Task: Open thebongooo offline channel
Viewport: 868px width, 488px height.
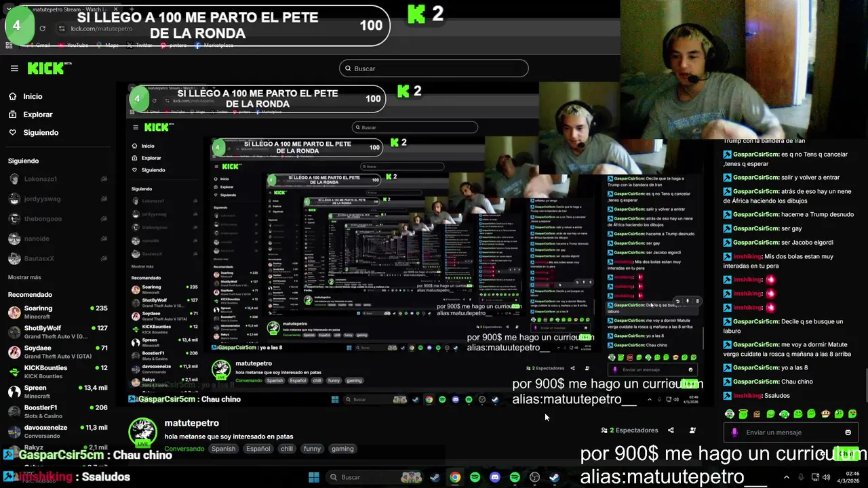Action: coord(58,218)
